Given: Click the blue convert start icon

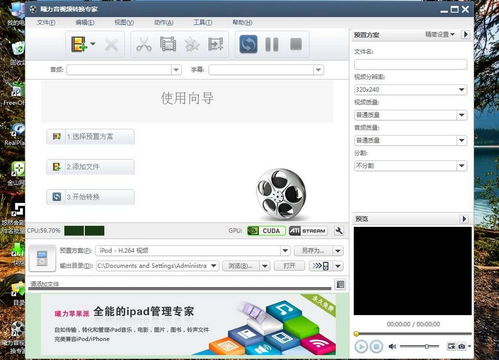Looking at the screenshot, I should point(248,44).
